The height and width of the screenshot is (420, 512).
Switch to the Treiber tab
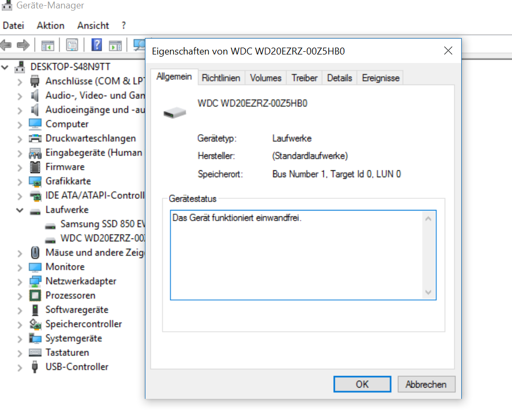[x=304, y=78]
